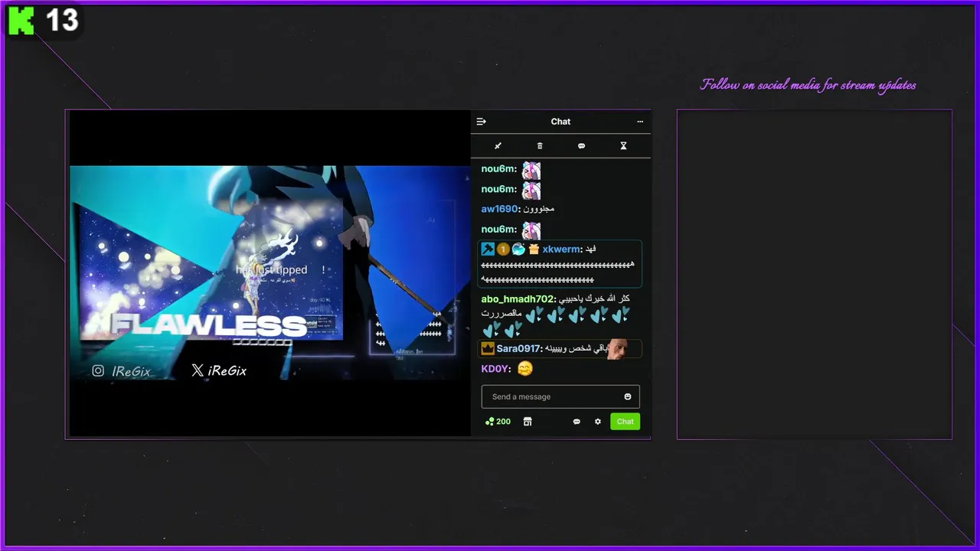Screen dimensions: 980x551
Task: Click the X logo on stream overlay
Action: tap(198, 370)
